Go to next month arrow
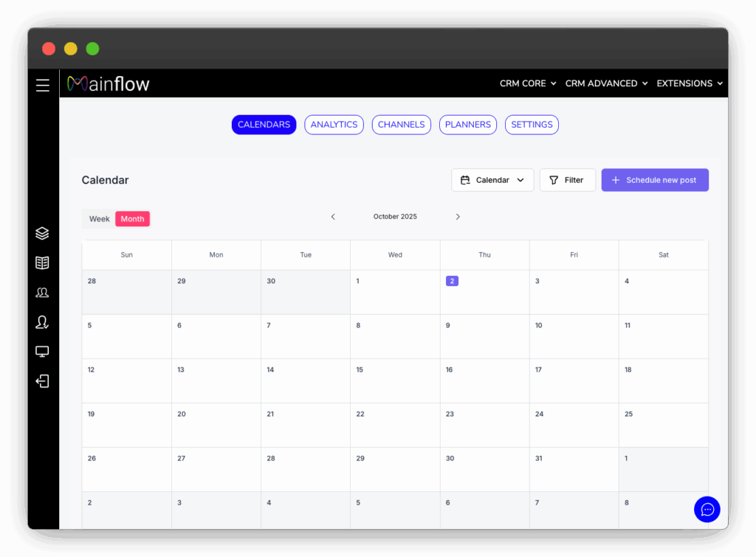Viewport: 756px width, 557px height. point(458,217)
